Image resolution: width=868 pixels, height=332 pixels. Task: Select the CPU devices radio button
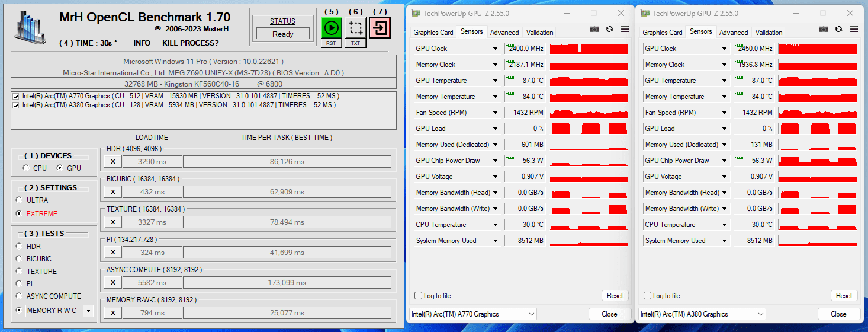click(x=26, y=168)
